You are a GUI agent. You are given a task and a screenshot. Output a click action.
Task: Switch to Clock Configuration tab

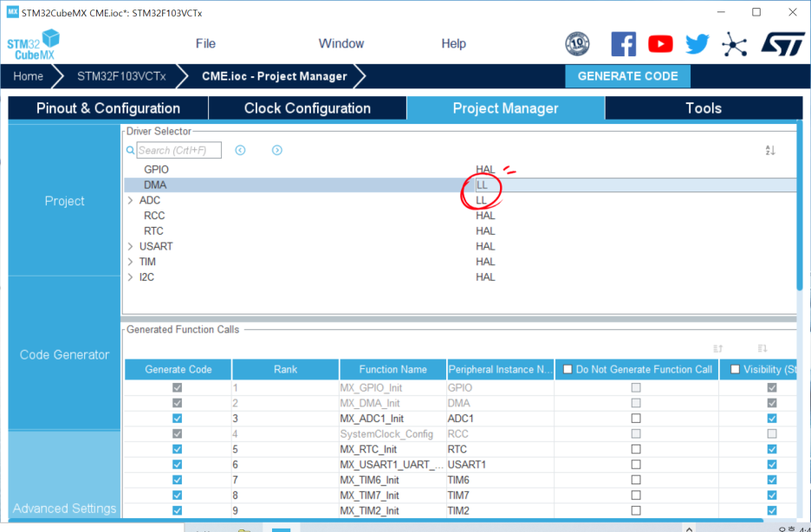click(308, 108)
